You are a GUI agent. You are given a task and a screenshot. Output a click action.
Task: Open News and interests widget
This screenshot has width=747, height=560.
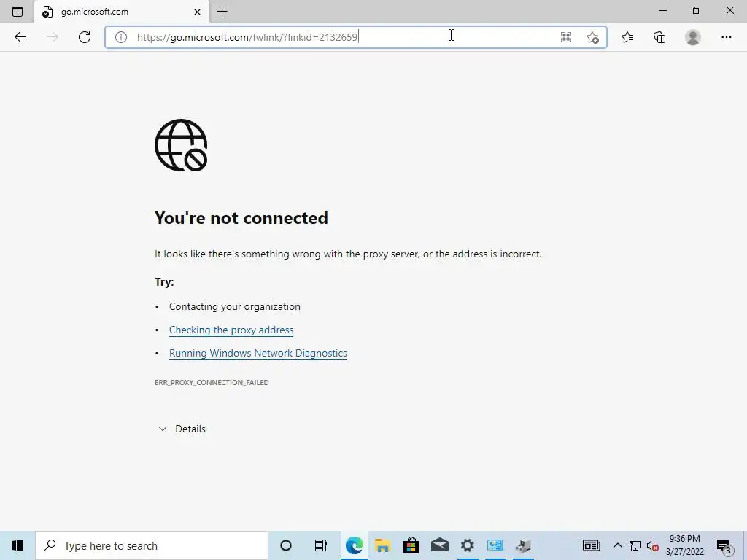pyautogui.click(x=591, y=545)
